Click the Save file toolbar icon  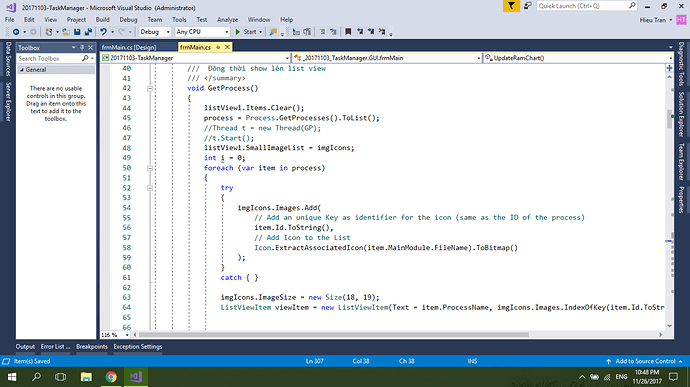[77, 32]
